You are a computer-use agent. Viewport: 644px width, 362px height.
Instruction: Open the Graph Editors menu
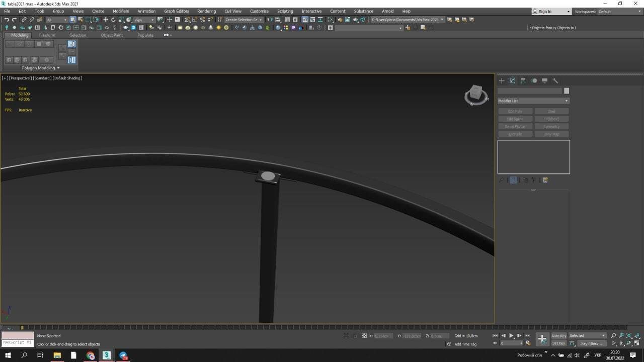tap(177, 11)
